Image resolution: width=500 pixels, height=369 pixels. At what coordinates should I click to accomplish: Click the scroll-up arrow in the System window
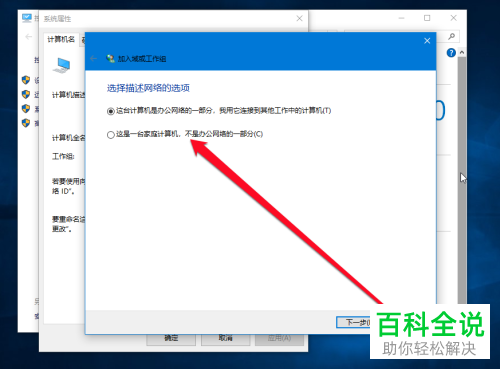coord(462,52)
